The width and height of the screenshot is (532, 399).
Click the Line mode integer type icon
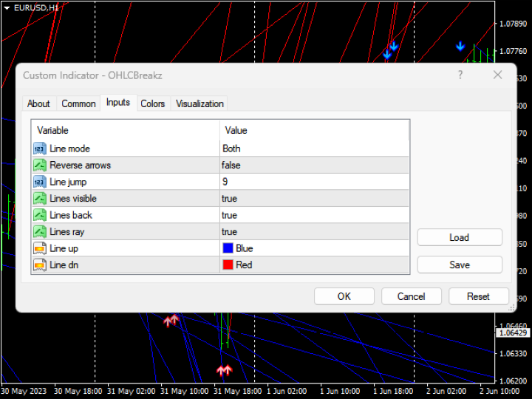[40, 149]
